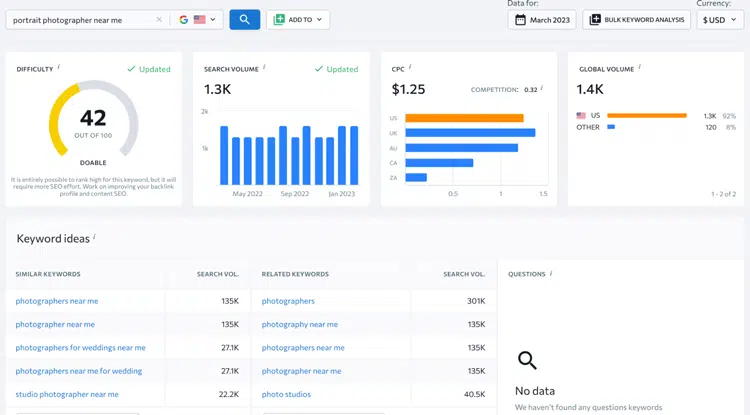Open the "photographers" related keyword

click(x=288, y=301)
